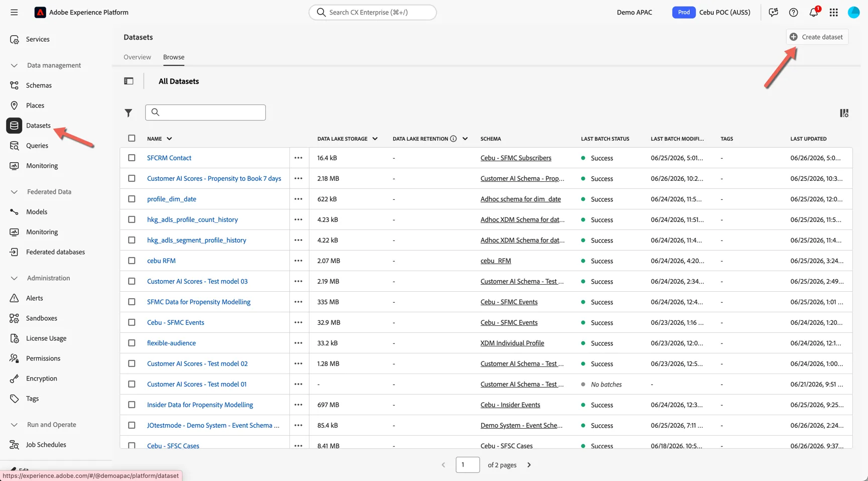Collapse the Administration section

(14, 278)
